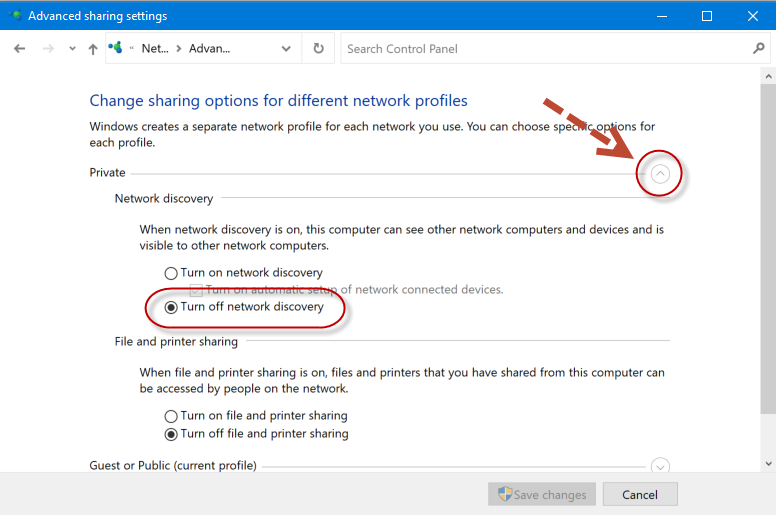
Task: Click the Net... breadcrumb in address bar
Action: [x=154, y=48]
